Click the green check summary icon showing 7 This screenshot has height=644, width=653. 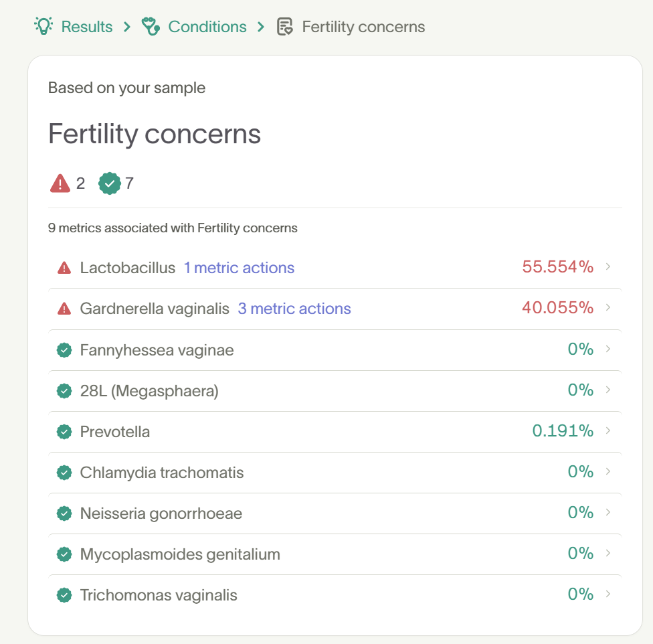click(108, 183)
